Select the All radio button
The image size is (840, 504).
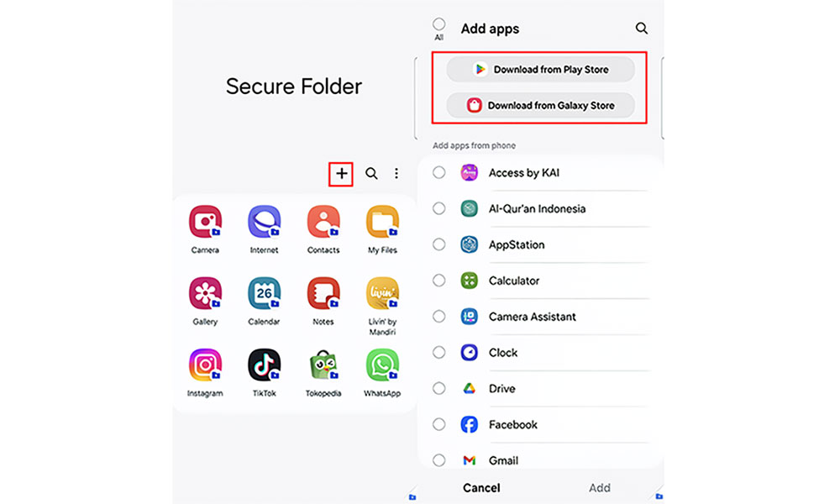[438, 24]
